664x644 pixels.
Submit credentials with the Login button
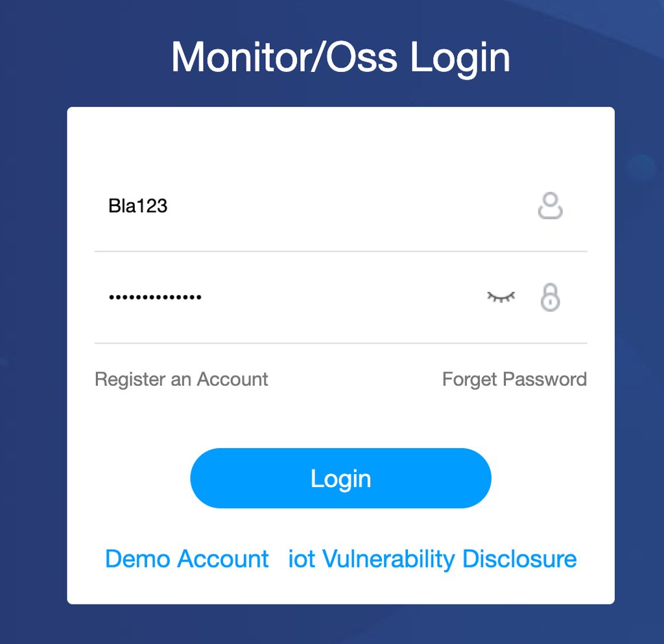point(340,478)
